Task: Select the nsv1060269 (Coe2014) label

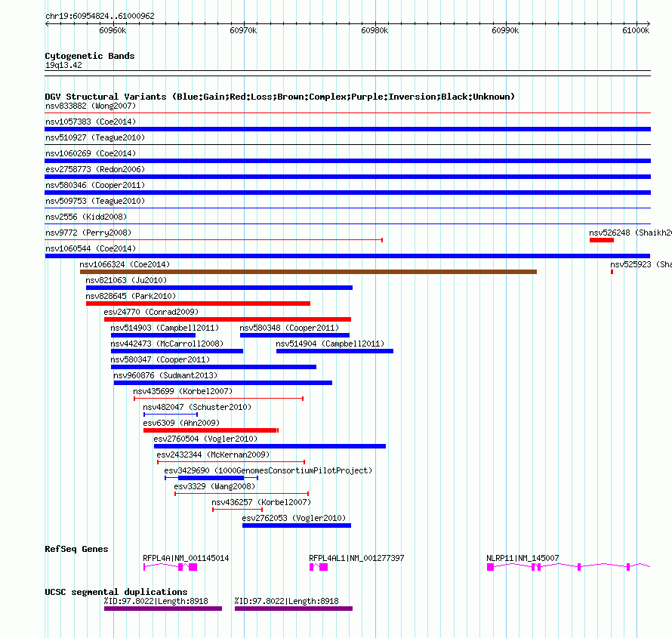Action: point(91,153)
